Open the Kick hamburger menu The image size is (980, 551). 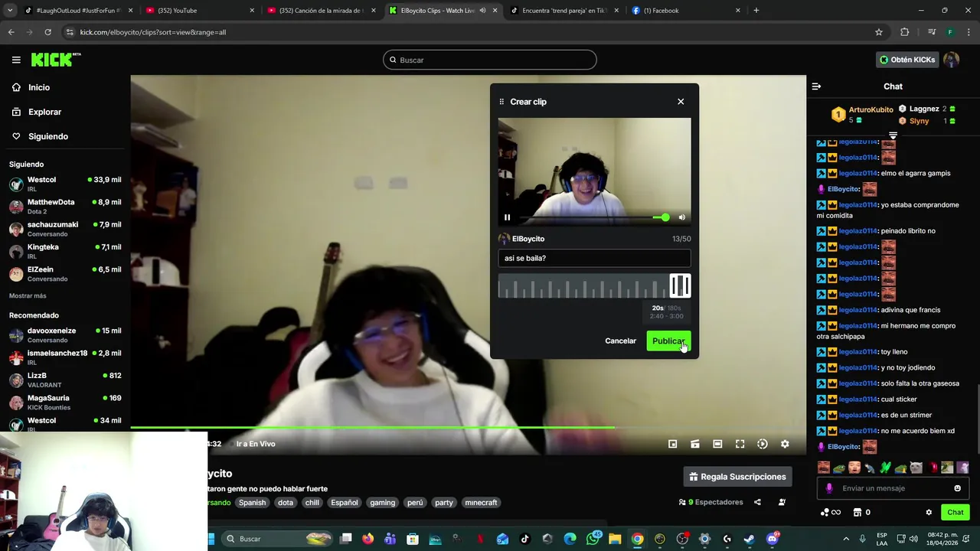point(16,60)
